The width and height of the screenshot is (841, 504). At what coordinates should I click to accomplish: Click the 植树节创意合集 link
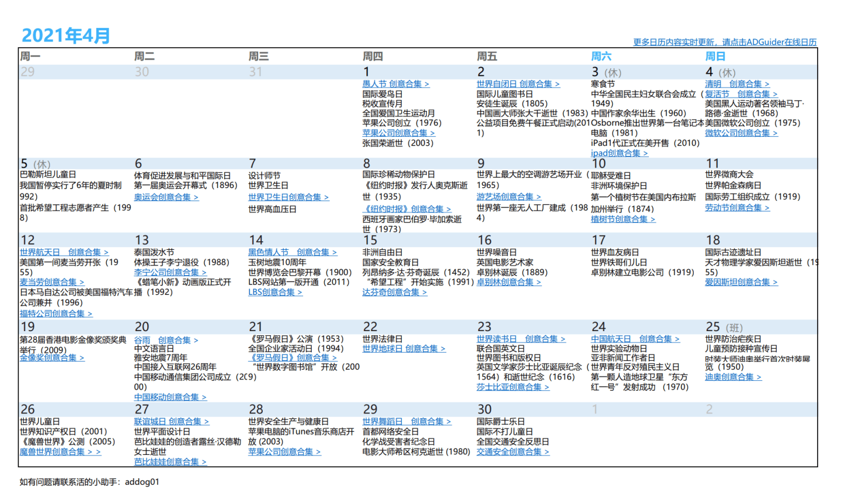click(x=623, y=220)
